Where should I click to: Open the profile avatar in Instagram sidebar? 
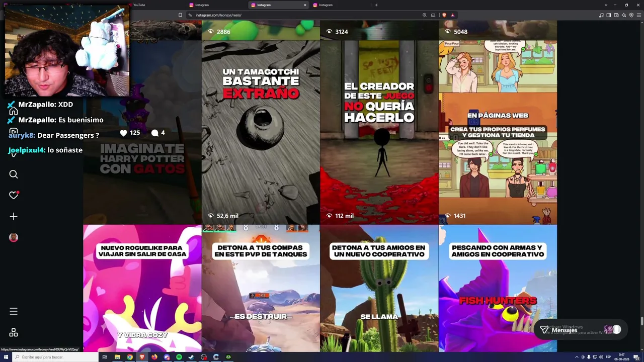point(14,237)
